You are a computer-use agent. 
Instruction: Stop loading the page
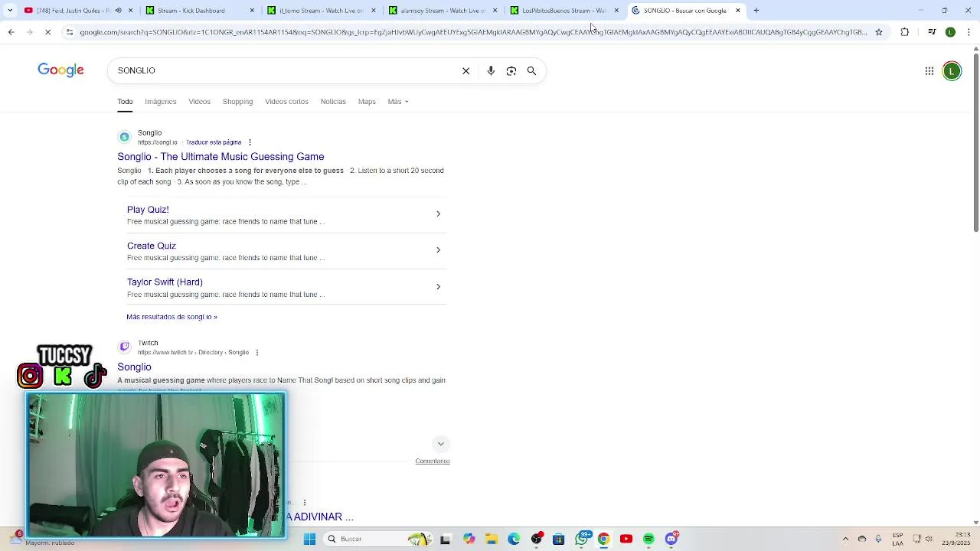pos(47,32)
